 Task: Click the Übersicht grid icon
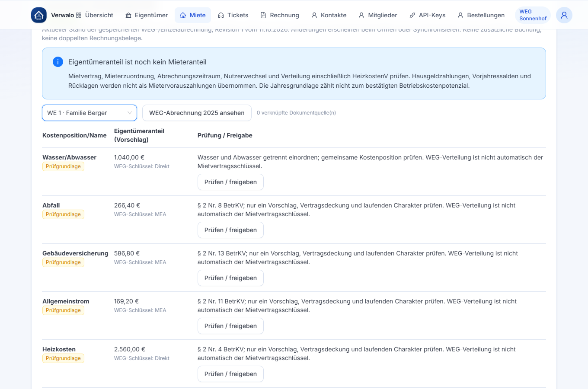79,15
